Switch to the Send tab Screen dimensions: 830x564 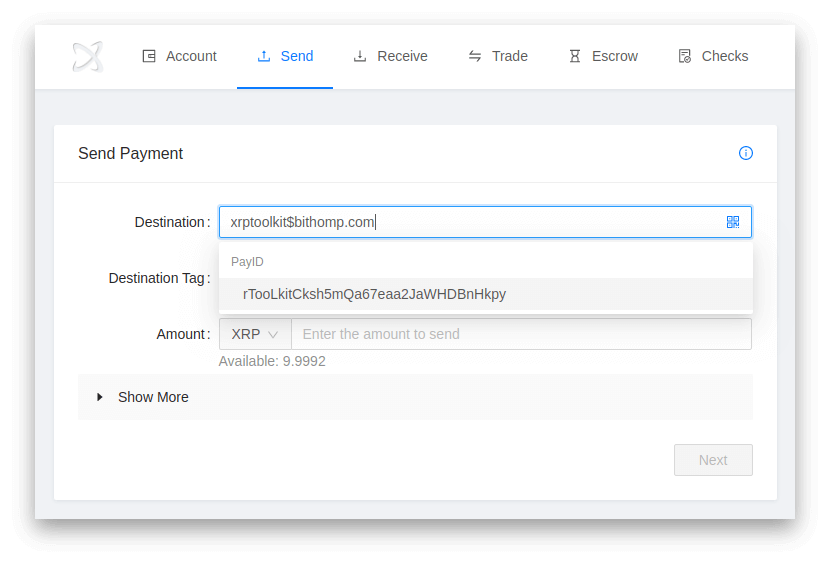[x=285, y=56]
